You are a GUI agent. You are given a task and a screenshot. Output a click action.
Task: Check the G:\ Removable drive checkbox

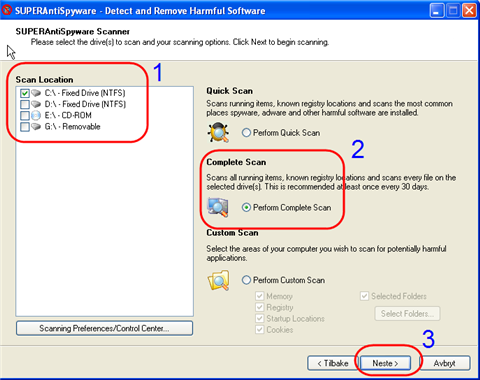pyautogui.click(x=25, y=127)
